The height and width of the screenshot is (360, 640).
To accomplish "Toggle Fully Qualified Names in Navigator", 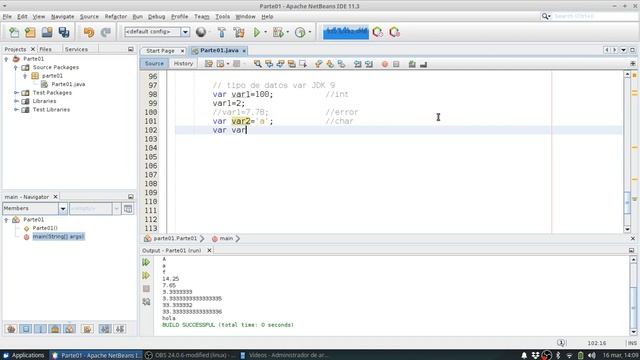I will [x=87, y=329].
